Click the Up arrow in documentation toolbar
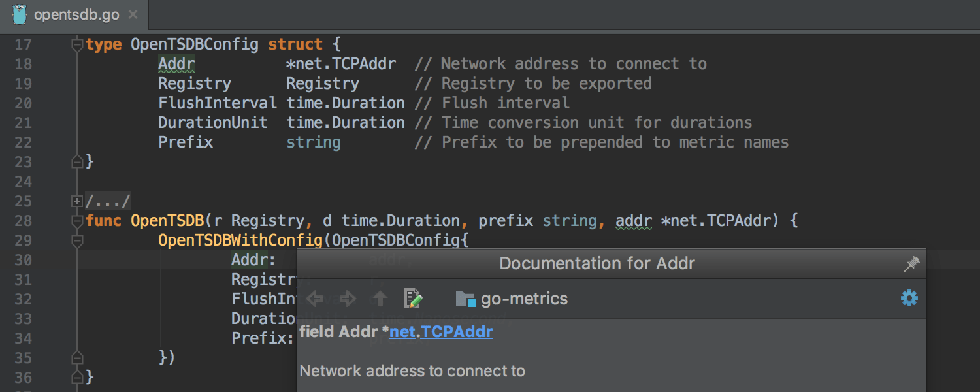 [380, 299]
